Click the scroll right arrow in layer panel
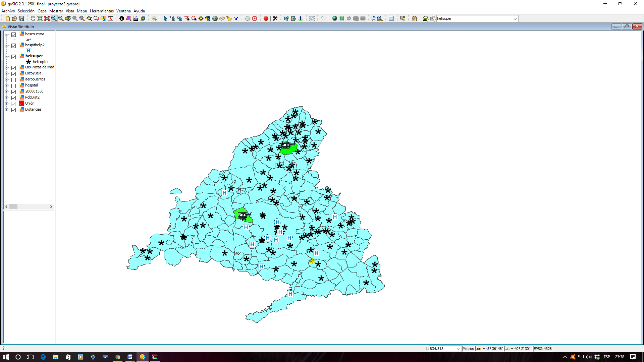The width and height of the screenshot is (644, 362). tap(51, 207)
